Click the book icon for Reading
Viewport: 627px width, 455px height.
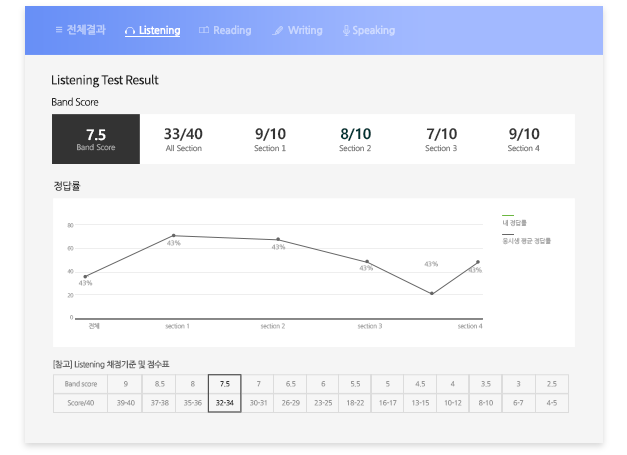coord(204,30)
